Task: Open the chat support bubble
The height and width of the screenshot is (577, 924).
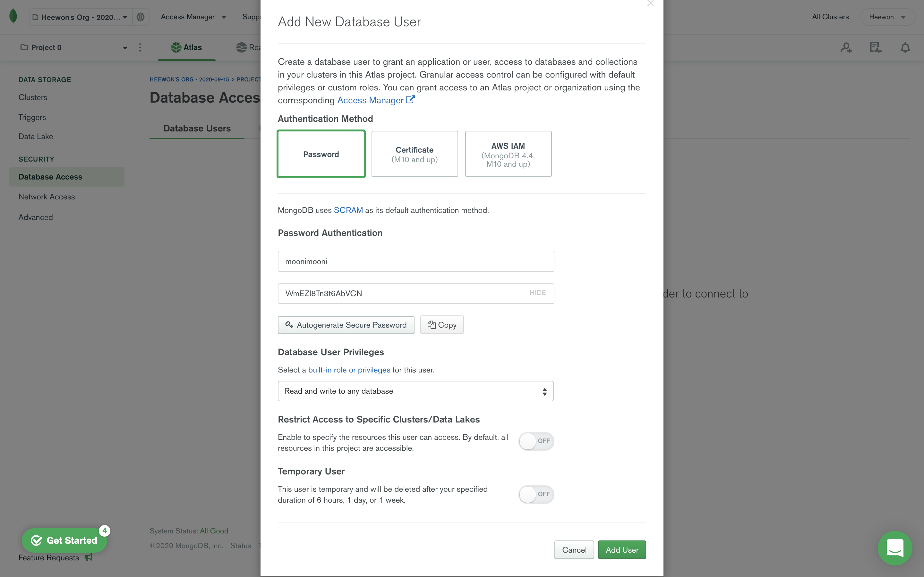Action: 894,548
